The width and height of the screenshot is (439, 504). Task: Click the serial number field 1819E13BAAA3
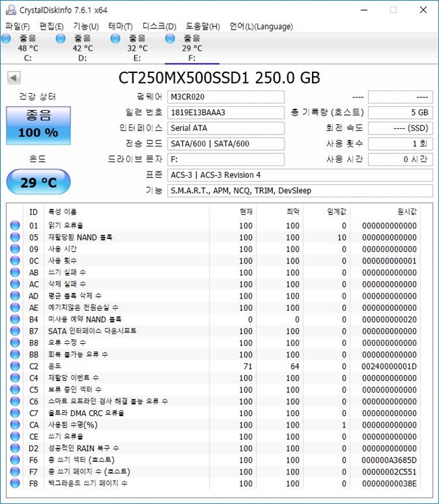(226, 113)
